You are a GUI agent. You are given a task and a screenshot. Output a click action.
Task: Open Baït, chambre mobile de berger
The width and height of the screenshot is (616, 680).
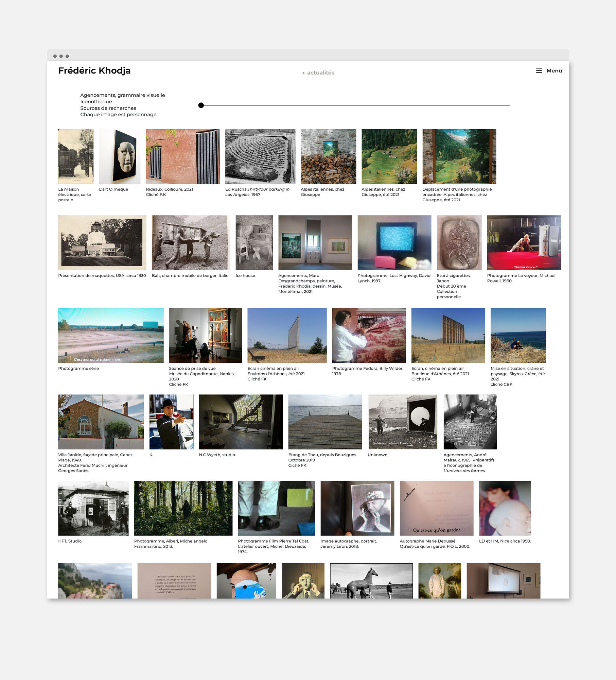(190, 242)
